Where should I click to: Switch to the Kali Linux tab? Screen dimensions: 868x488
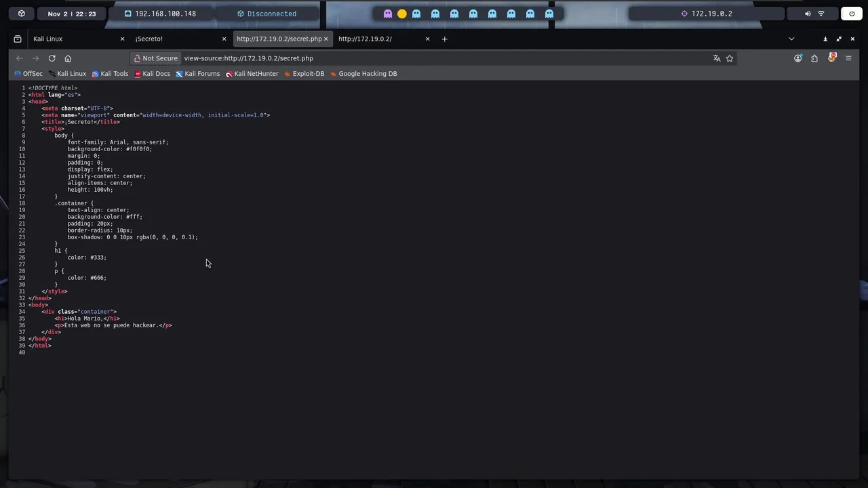click(x=77, y=39)
